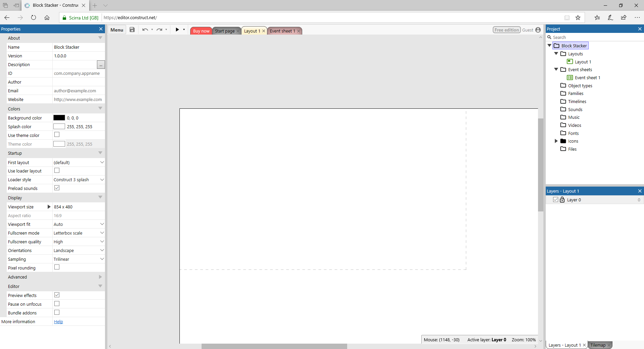Viewport: 644px width, 349px height.
Task: Lock Layer 0 using the padlock icon
Action: [x=562, y=200]
